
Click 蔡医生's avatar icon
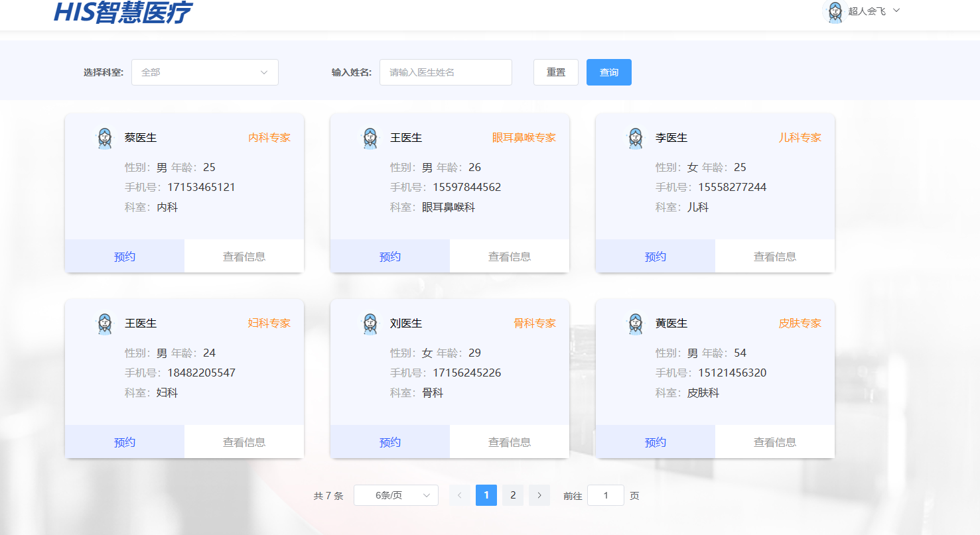click(105, 138)
